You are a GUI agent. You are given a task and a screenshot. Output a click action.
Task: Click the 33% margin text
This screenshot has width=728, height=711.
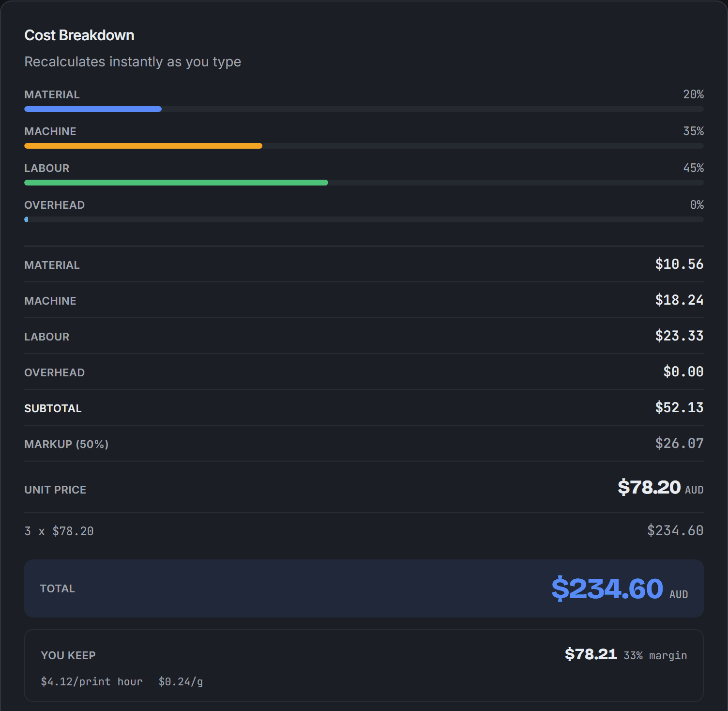655,656
